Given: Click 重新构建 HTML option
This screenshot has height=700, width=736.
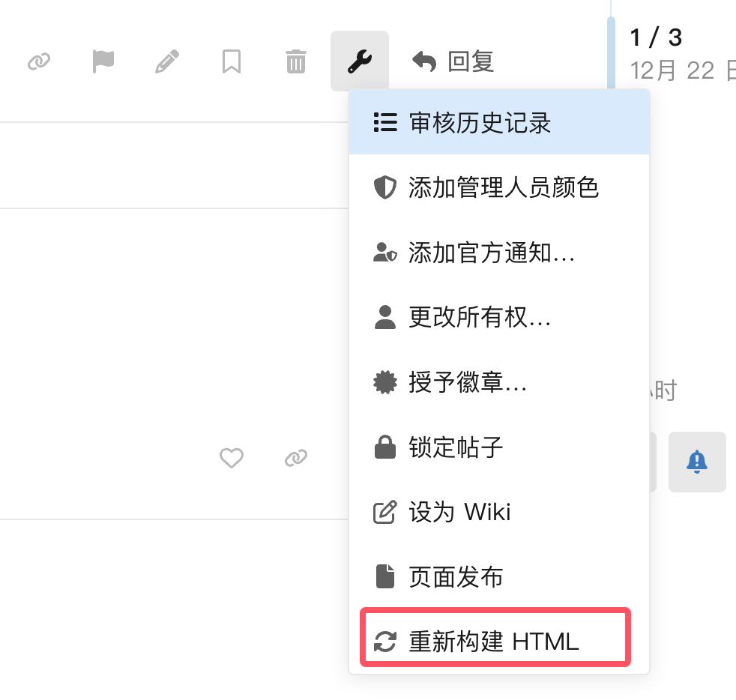Looking at the screenshot, I should pyautogui.click(x=495, y=641).
